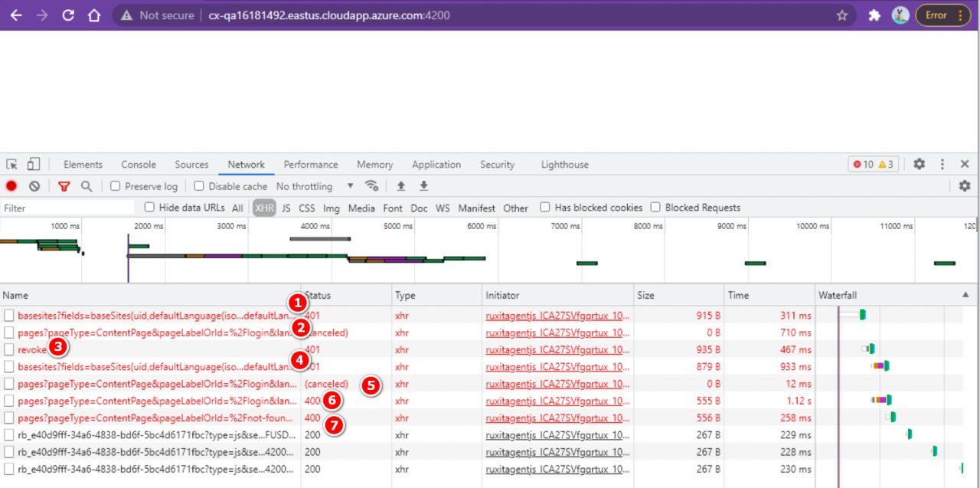Click the import HAR upload arrow
Viewport: 980px width, 488px height.
[400, 186]
